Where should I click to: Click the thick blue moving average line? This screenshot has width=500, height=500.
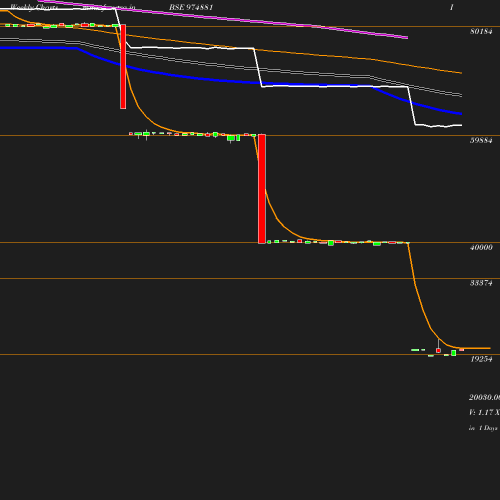click(231, 80)
